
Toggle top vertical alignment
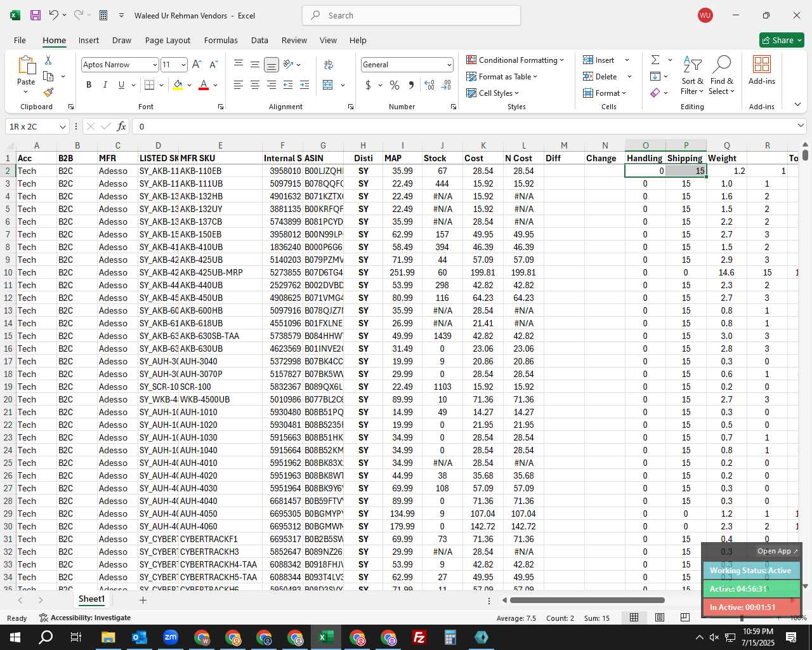pos(239,64)
